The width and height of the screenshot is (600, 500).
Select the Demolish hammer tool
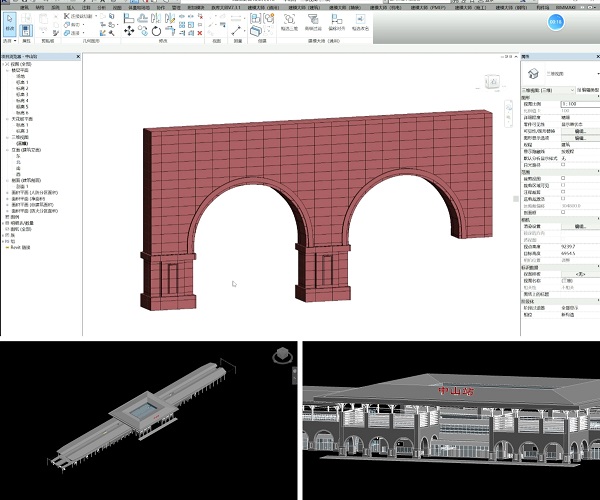111,33
